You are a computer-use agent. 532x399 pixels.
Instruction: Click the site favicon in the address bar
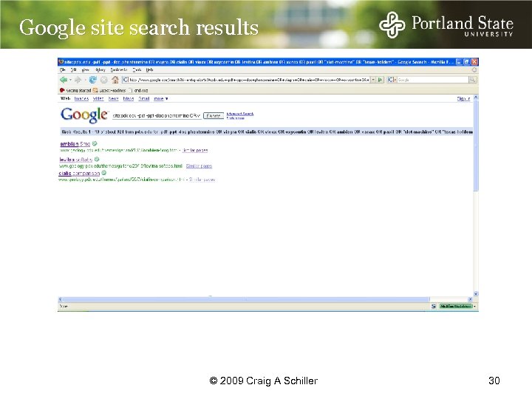coord(125,80)
